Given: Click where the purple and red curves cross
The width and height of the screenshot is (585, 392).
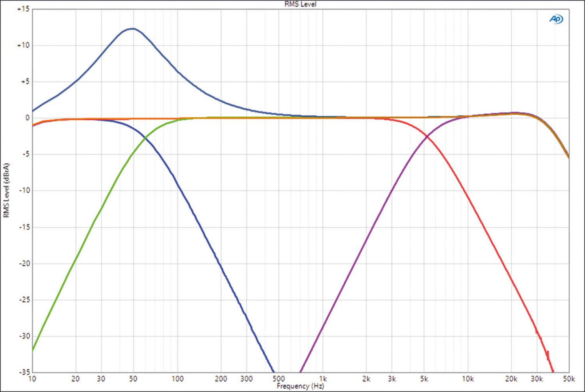Looking at the screenshot, I should [428, 137].
